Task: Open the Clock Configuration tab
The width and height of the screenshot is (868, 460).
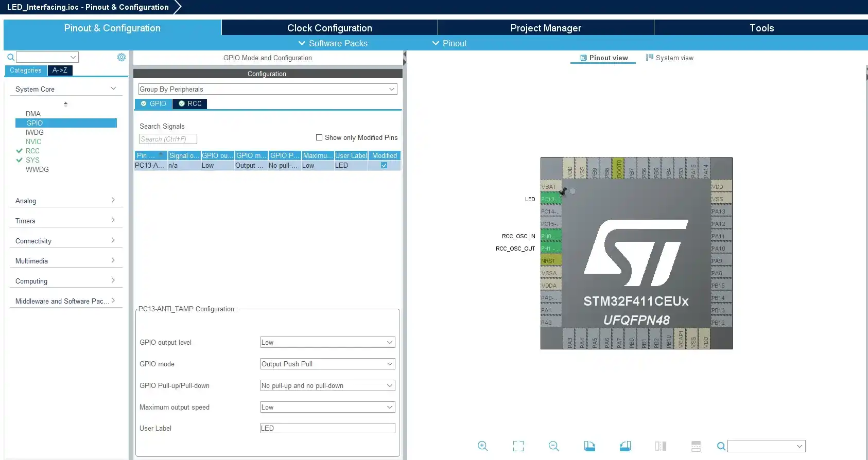Action: (329, 28)
